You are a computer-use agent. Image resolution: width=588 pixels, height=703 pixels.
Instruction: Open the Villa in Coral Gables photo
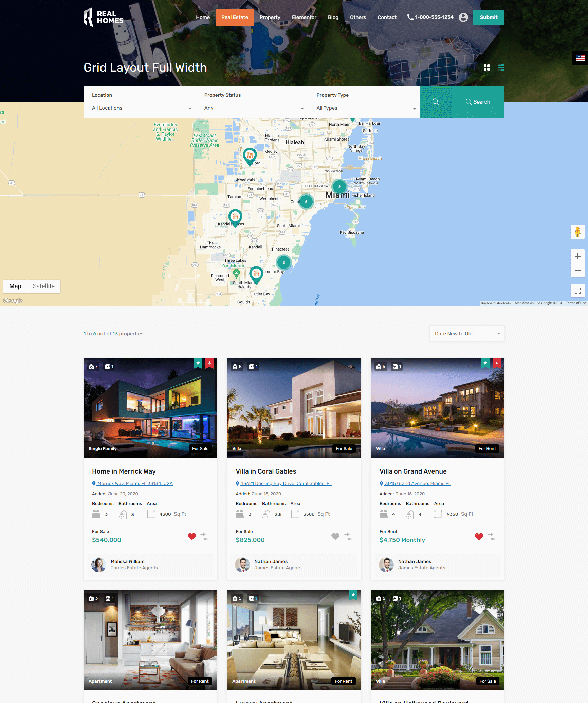click(x=294, y=408)
